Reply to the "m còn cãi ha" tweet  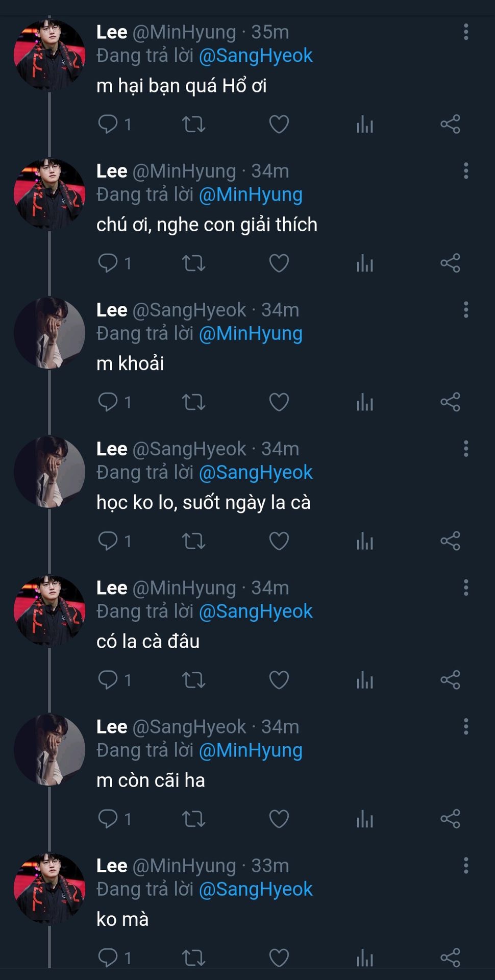[108, 819]
